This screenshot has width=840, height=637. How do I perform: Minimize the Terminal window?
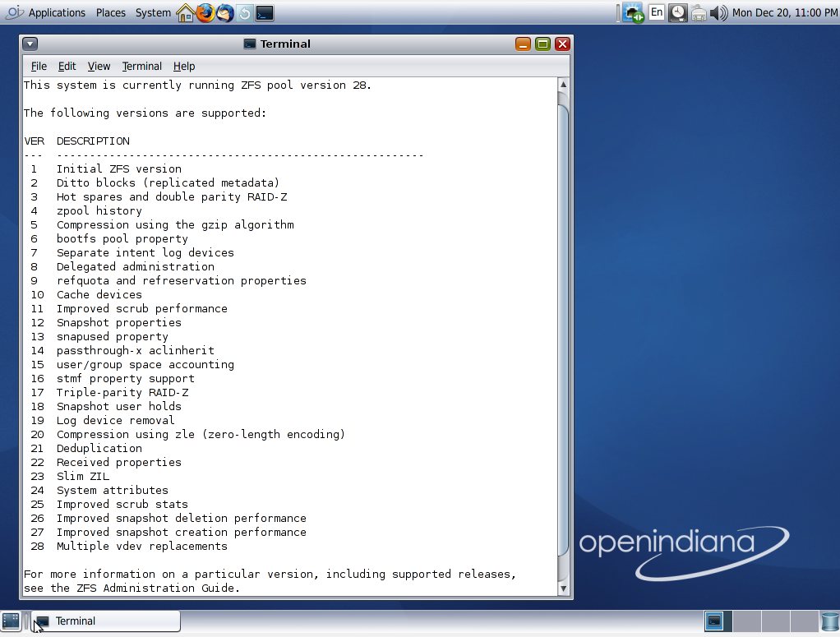click(523, 44)
